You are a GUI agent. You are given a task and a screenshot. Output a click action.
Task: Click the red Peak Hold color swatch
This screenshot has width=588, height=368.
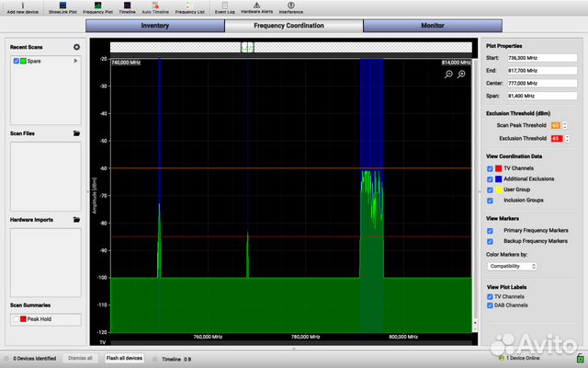(x=23, y=319)
